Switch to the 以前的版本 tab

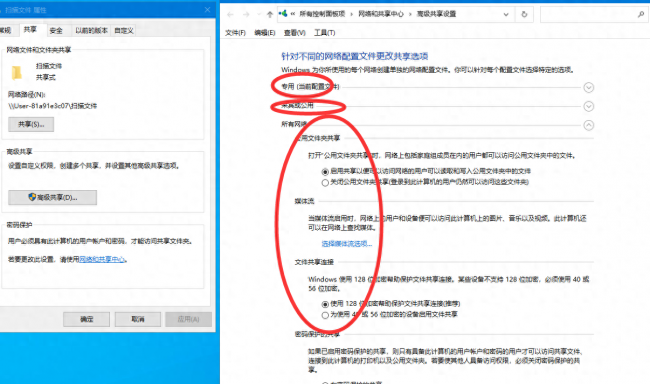[x=91, y=30]
